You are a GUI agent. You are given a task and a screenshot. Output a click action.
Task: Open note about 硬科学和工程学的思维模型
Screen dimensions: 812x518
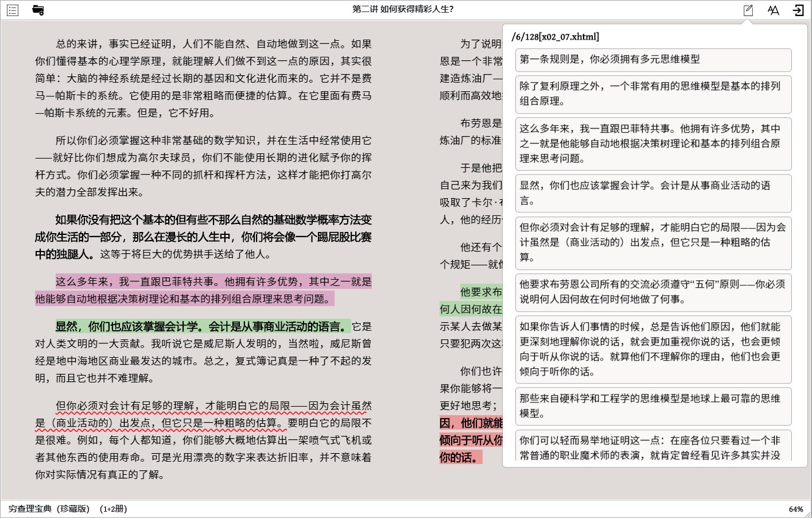(653, 406)
